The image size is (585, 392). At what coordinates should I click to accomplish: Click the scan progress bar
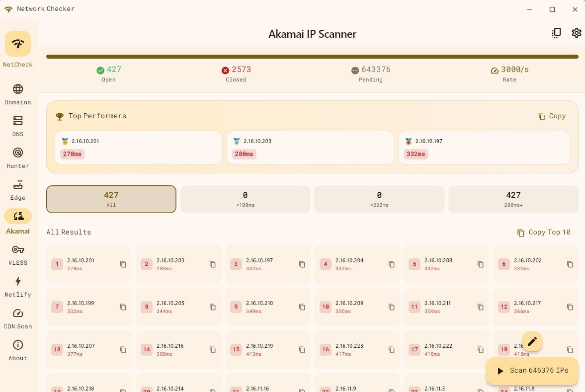(312, 57)
